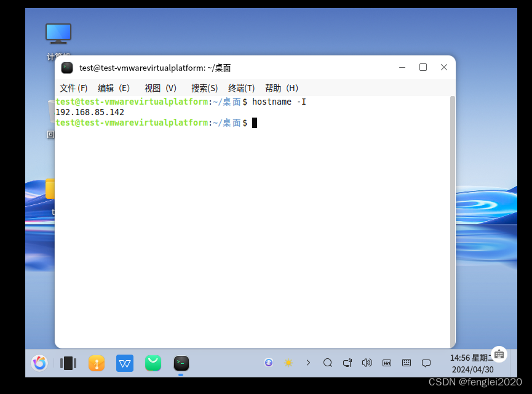This screenshot has height=394, width=532.
Task: Open the 搜索(S) menu
Action: click(x=204, y=88)
